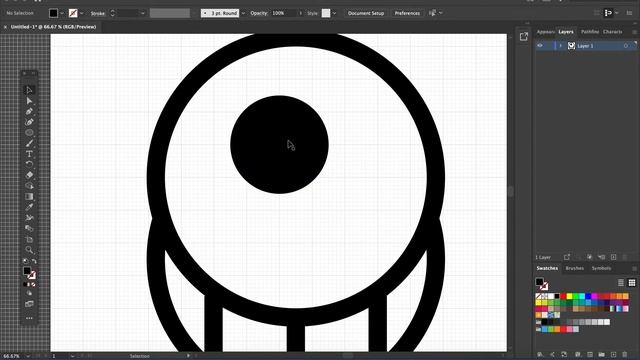Click the None swatch in Swatches panel
The height and width of the screenshot is (360, 640).
coord(538,296)
